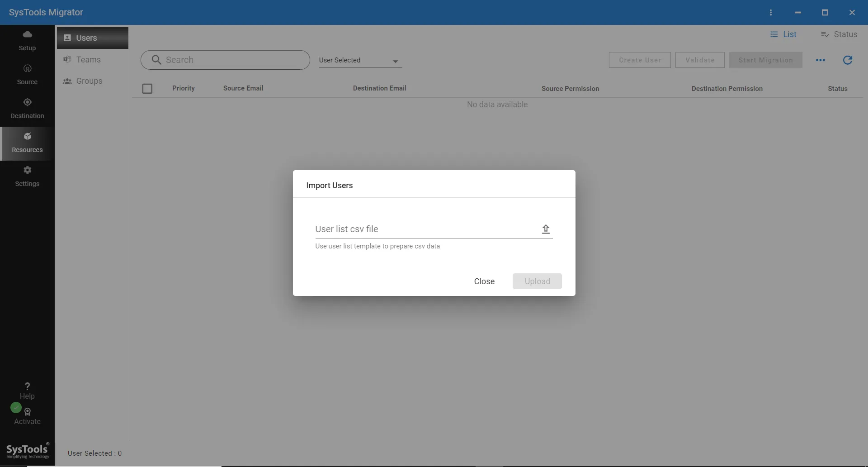Click the upload arrow icon for csv file
This screenshot has height=467, width=868.
pos(546,229)
